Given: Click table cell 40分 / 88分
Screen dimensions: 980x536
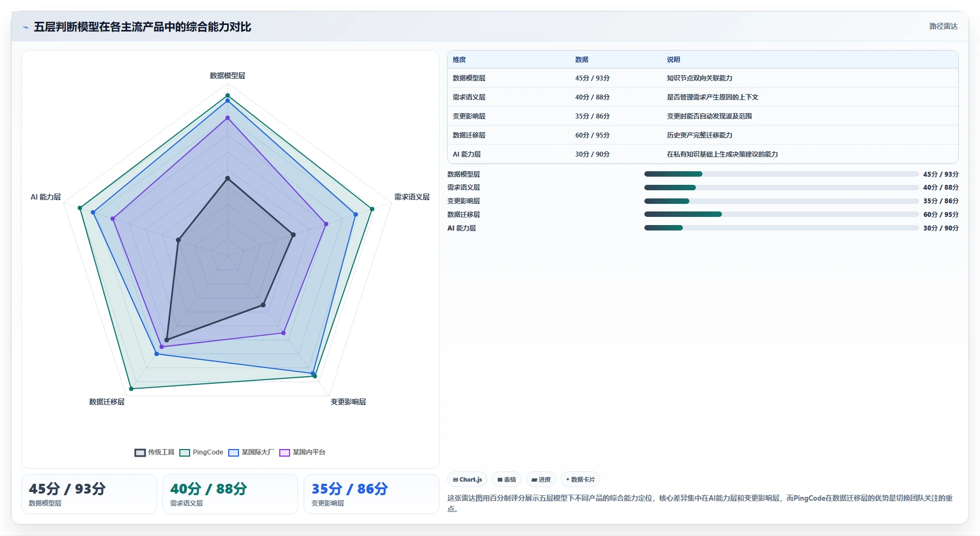Looking at the screenshot, I should 593,97.
